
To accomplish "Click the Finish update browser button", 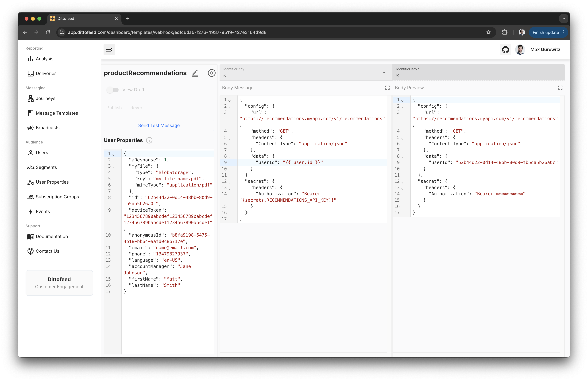I will coord(545,32).
